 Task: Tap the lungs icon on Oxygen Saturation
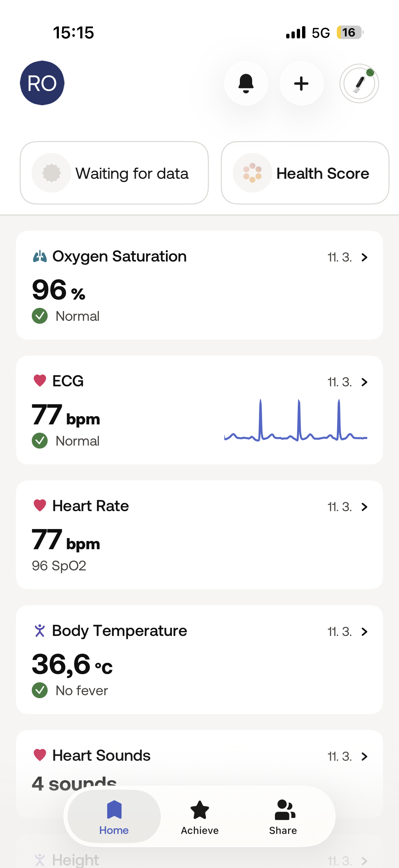(x=40, y=257)
